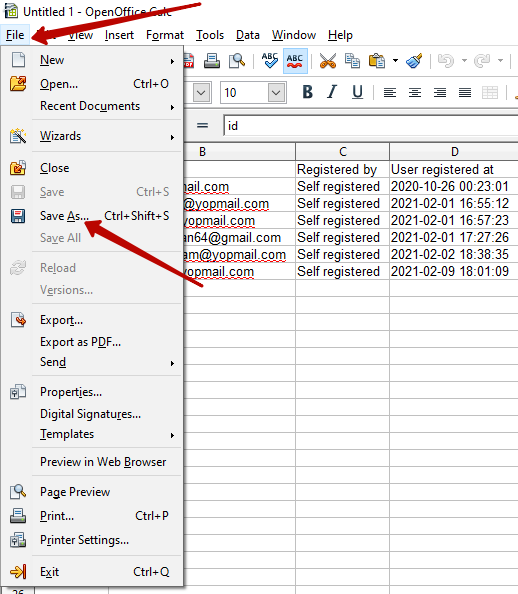
Task: Select the Format Paintbrush icon
Action: [414, 61]
